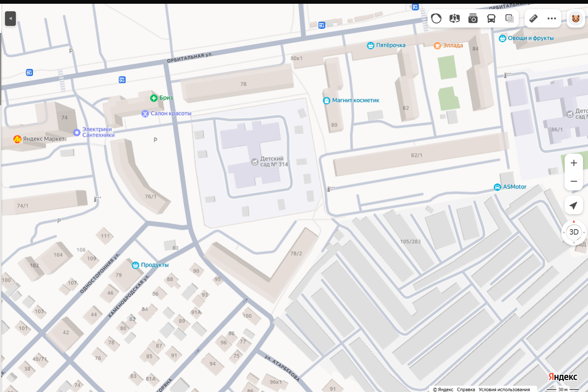Toggle the traffic layer circle icon
Image resolution: width=588 pixels, height=392 pixels.
tap(436, 18)
